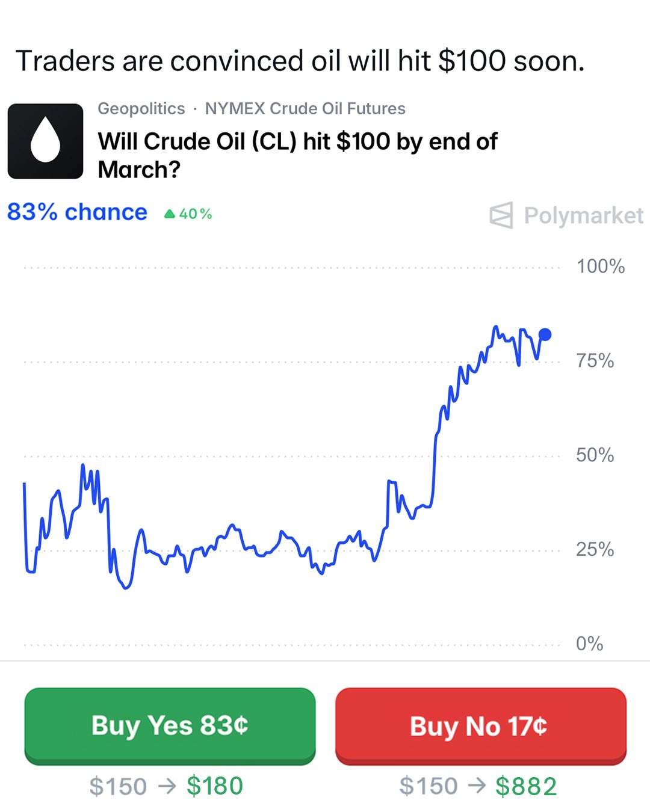Click the 100% axis label
The height and width of the screenshot is (812, 650).
(600, 266)
